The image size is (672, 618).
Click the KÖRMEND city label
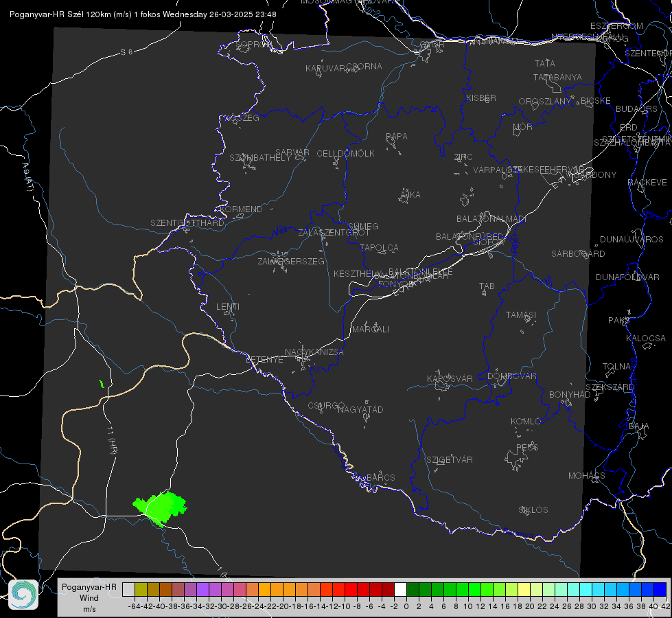pyautogui.click(x=240, y=209)
